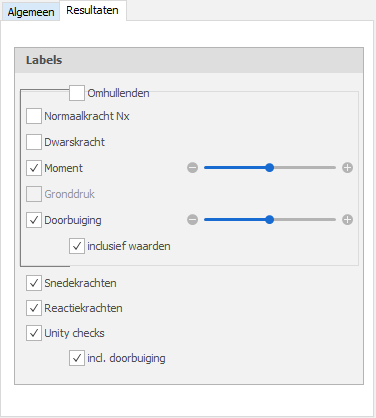Viewport: 376px width, 418px height.
Task: Increase Moment label scale with plus icon
Action: pyautogui.click(x=347, y=168)
